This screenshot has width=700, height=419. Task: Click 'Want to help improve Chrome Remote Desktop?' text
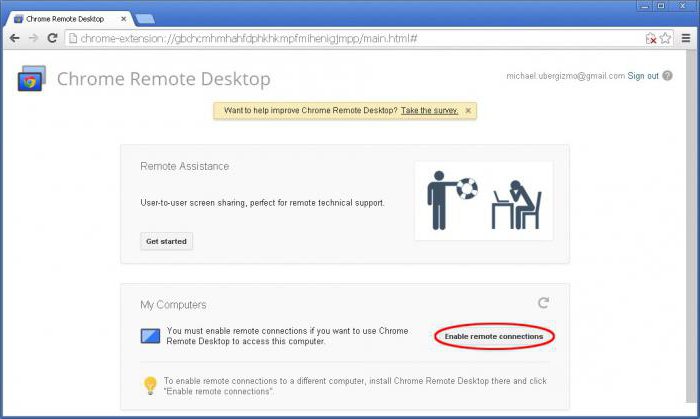click(x=311, y=111)
